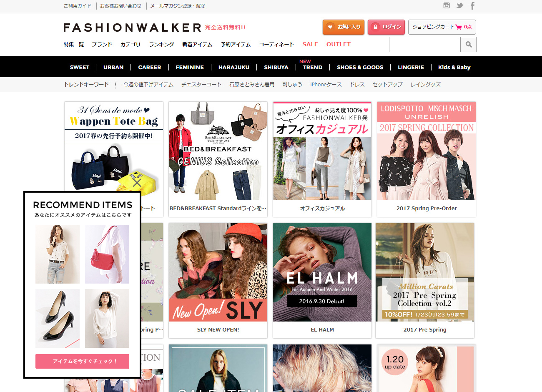Open ブランド menu item
This screenshot has height=392, width=542.
102,44
